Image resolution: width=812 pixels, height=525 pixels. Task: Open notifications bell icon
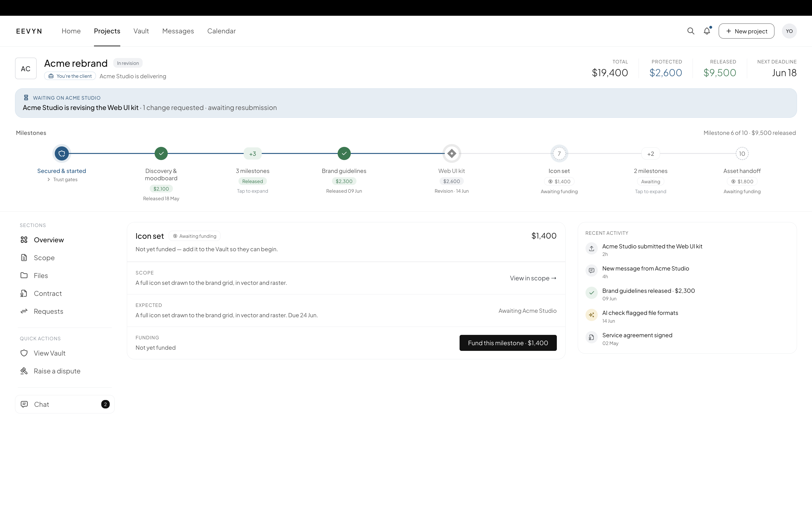click(707, 31)
